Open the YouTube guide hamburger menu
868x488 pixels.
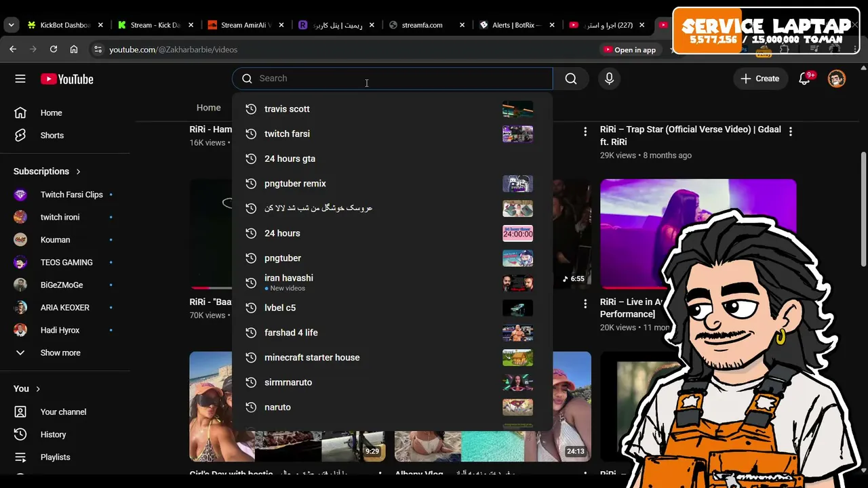20,79
